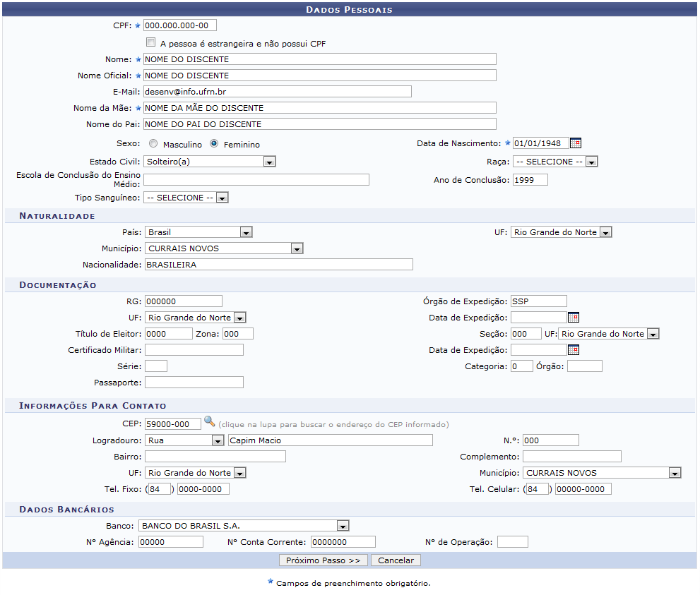Click the magnifier icon next to CEP
This screenshot has width=700, height=595.
point(209,422)
